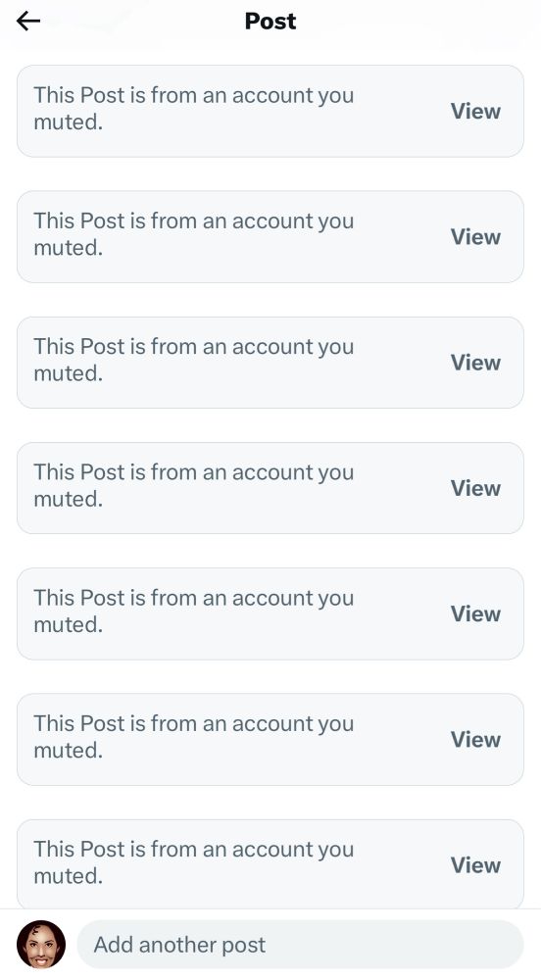Tap View on the third muted post
The height and width of the screenshot is (980, 541).
click(x=475, y=363)
